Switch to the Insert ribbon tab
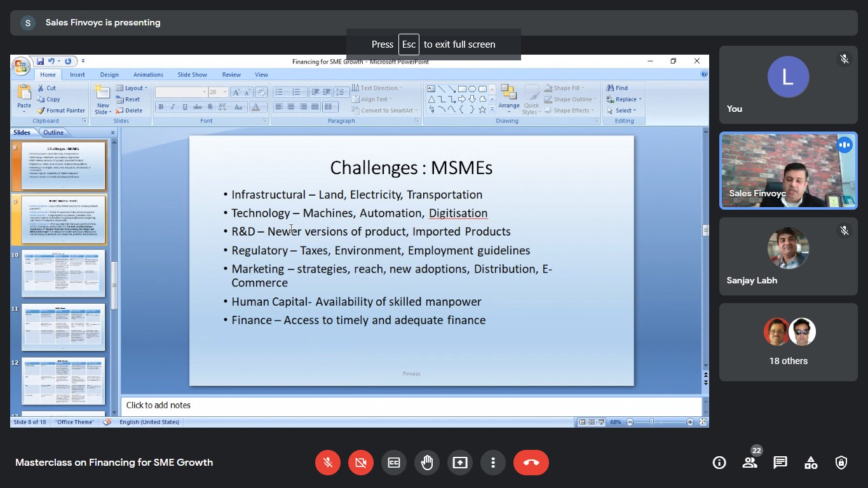 click(x=78, y=74)
